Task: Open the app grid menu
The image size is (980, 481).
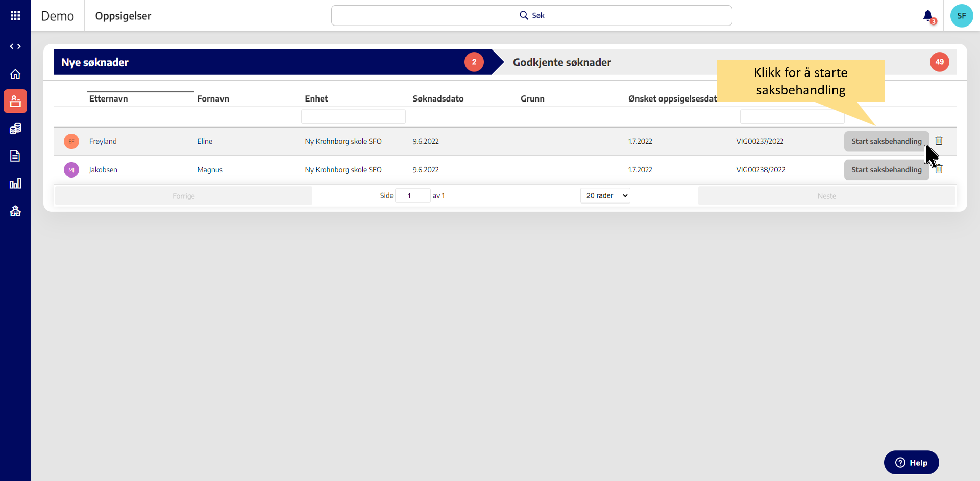Action: [15, 16]
